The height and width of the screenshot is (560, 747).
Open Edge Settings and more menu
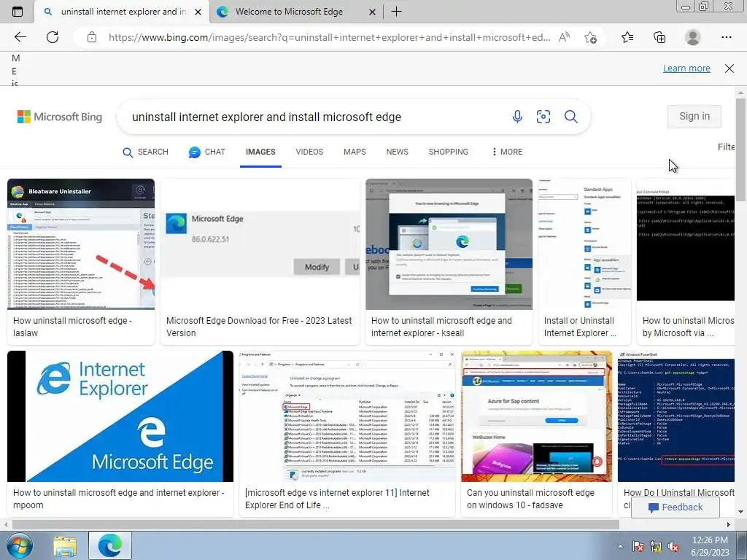(x=726, y=37)
